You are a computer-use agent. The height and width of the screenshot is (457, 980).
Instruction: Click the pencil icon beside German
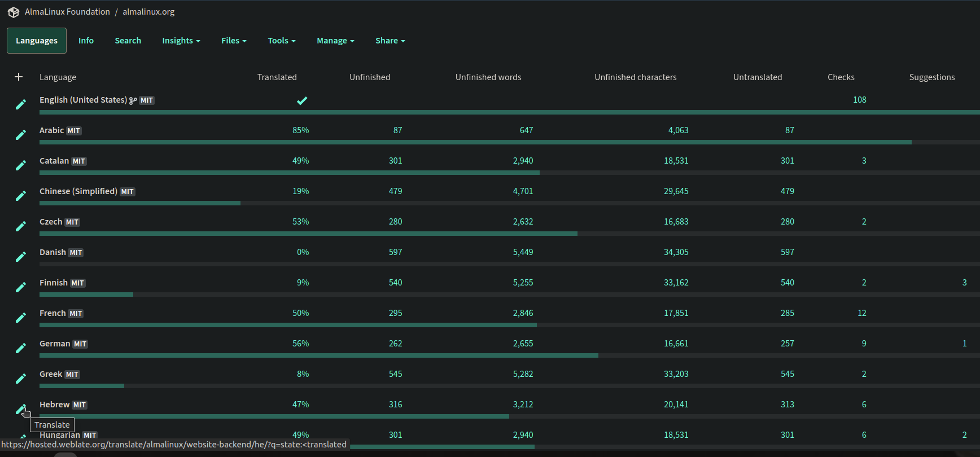pyautogui.click(x=21, y=348)
